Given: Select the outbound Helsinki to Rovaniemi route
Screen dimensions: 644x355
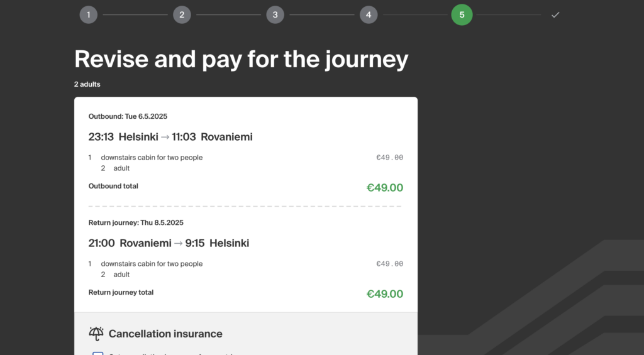Looking at the screenshot, I should (x=170, y=137).
